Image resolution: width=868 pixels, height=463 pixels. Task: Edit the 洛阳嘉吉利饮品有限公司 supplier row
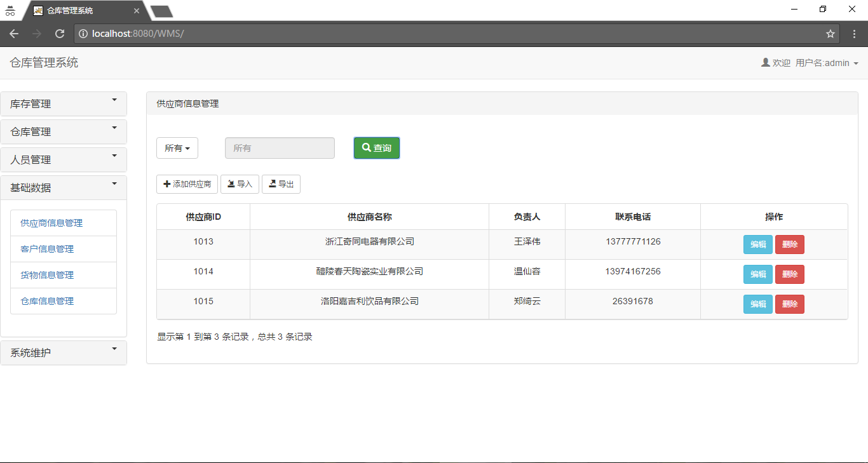(758, 304)
